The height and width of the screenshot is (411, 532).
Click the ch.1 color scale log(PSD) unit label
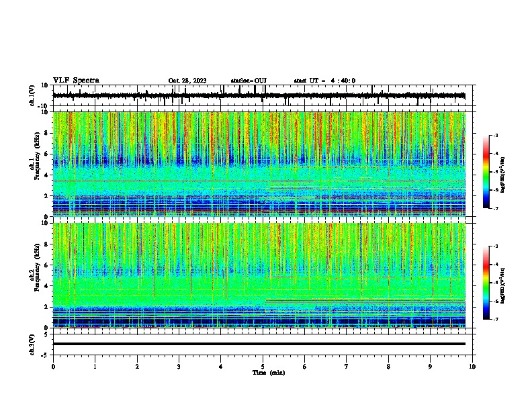(x=503, y=175)
